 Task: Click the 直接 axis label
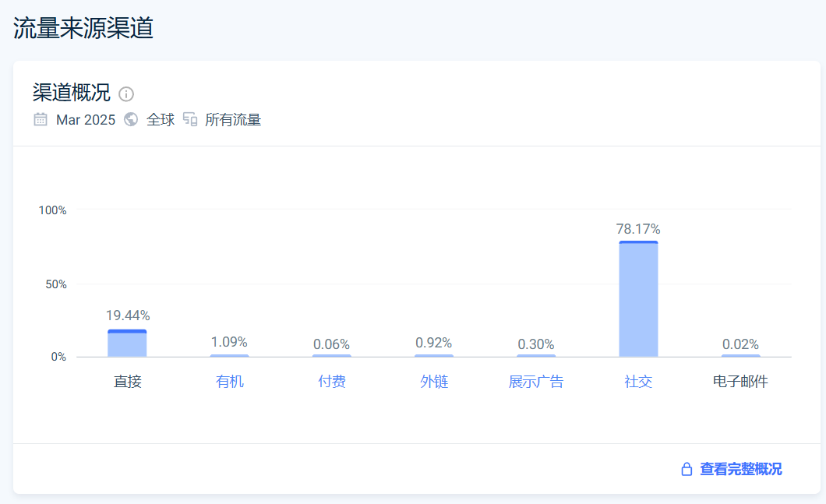(127, 382)
